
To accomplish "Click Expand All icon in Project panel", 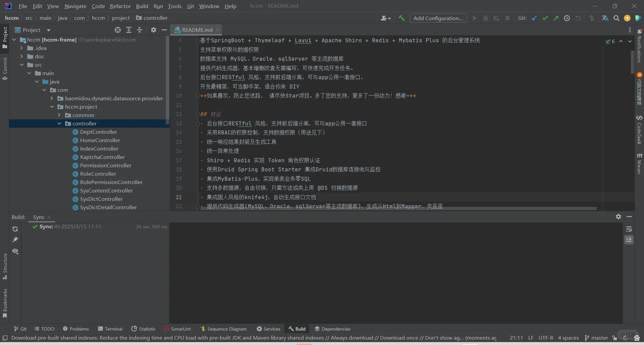I will (129, 30).
